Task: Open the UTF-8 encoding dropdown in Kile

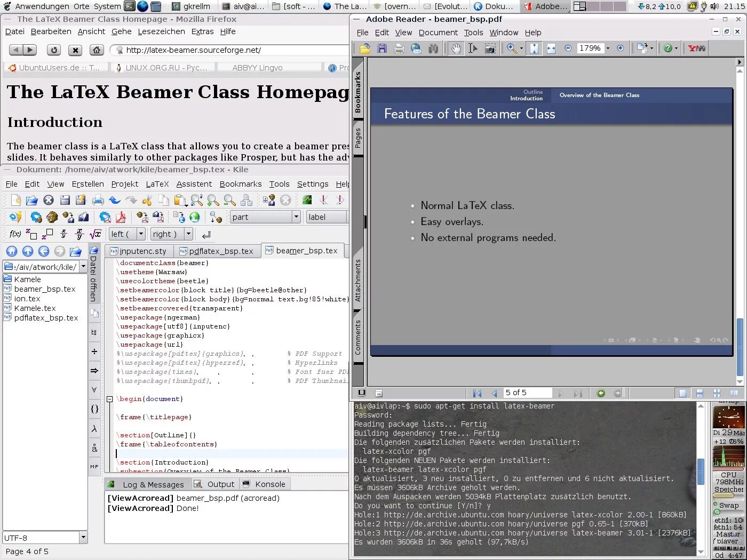Action: (83, 538)
